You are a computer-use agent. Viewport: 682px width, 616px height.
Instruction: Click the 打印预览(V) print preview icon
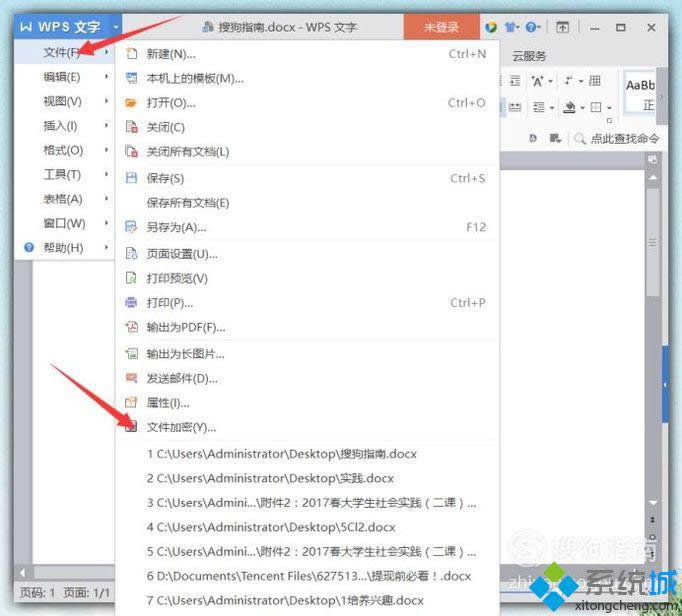131,278
